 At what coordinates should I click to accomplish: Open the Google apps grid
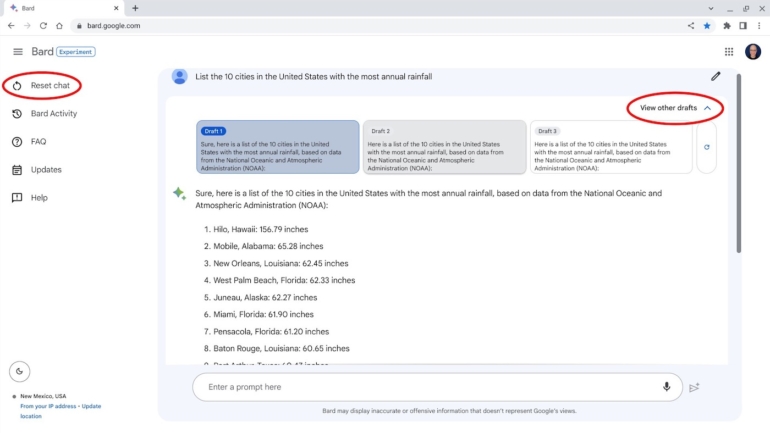[729, 52]
